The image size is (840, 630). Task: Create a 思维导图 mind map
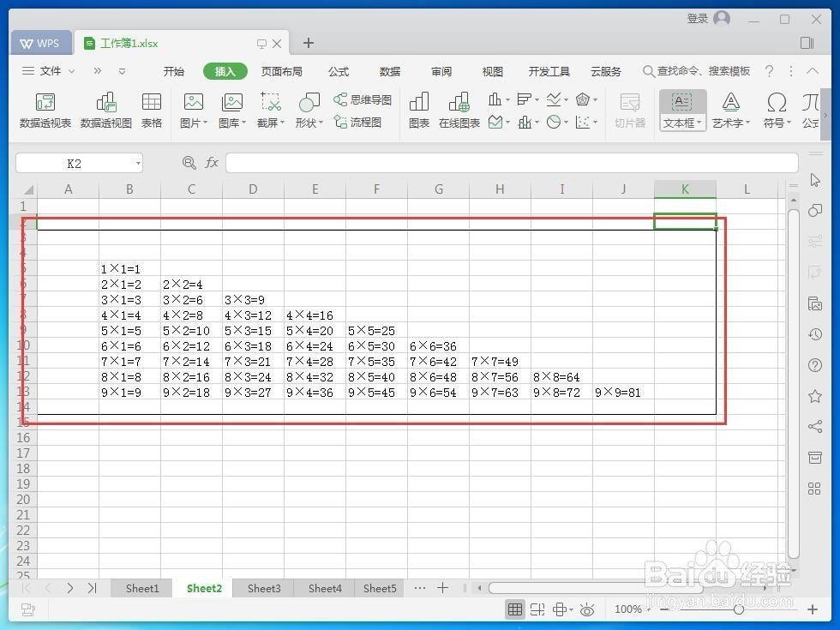363,99
